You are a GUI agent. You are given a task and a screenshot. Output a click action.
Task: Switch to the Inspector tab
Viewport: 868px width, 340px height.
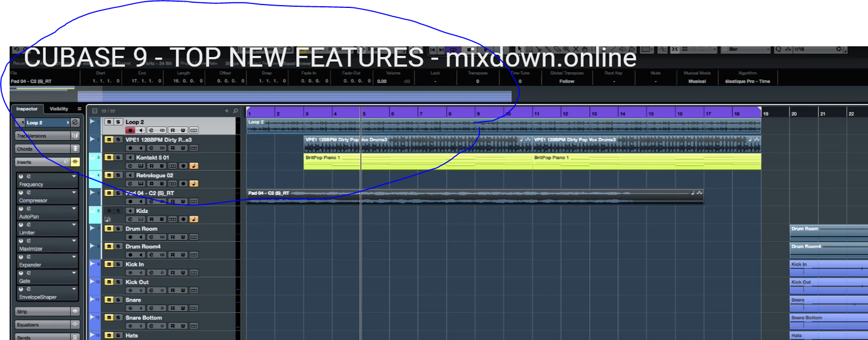(27, 109)
